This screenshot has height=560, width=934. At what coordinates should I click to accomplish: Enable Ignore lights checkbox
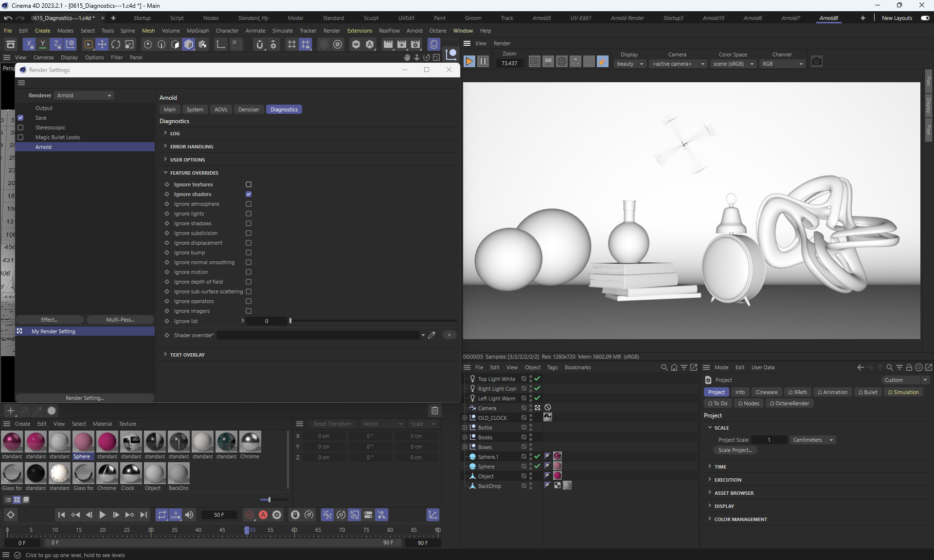(249, 214)
